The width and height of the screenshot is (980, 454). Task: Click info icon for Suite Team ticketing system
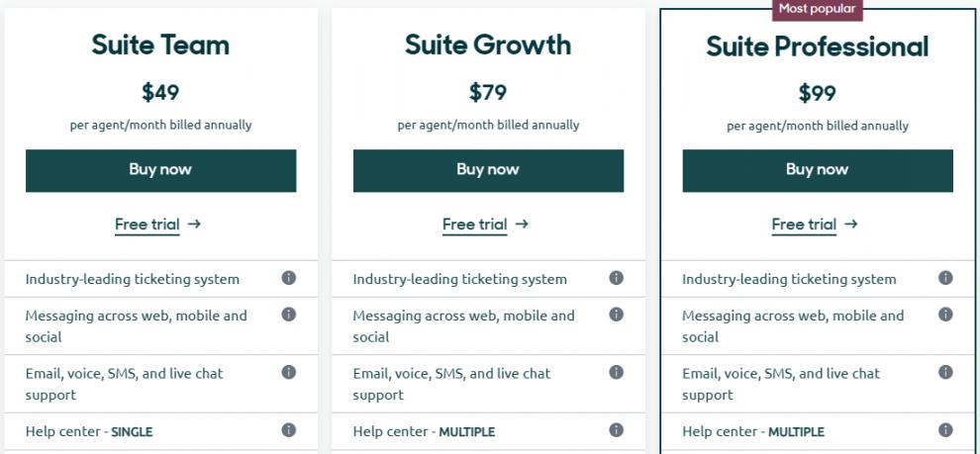coord(288,278)
